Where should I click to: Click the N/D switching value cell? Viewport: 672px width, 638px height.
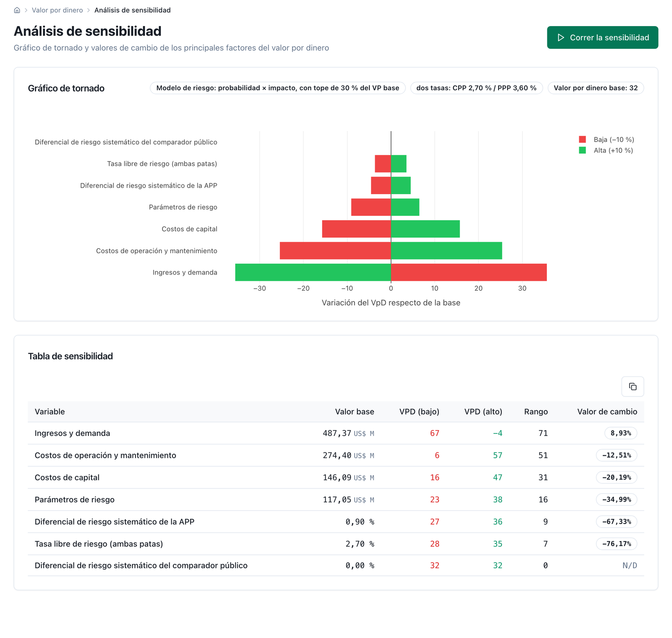point(630,565)
